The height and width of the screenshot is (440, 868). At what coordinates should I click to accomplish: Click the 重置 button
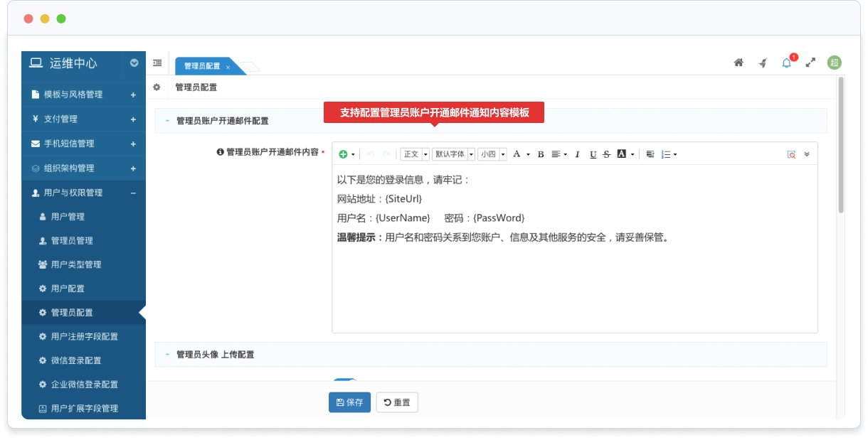pyautogui.click(x=397, y=402)
